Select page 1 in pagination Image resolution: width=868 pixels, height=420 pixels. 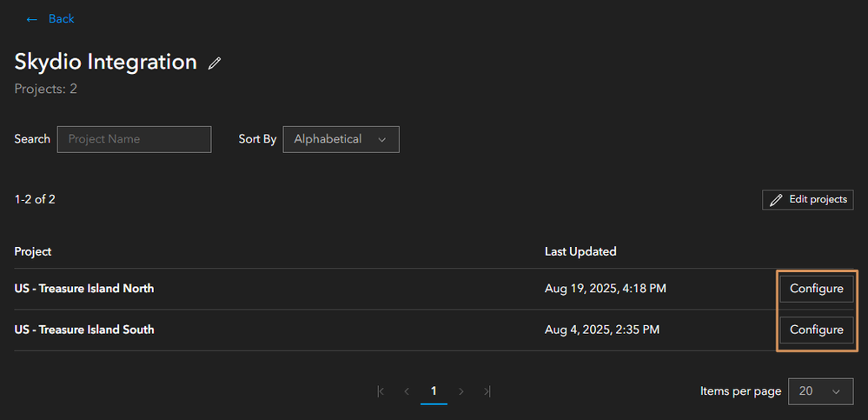point(434,391)
